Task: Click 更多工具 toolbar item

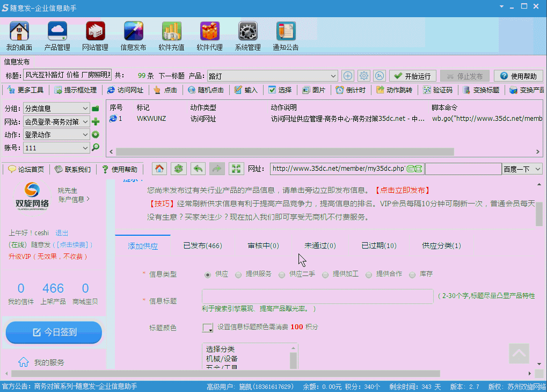Action: coord(26,90)
